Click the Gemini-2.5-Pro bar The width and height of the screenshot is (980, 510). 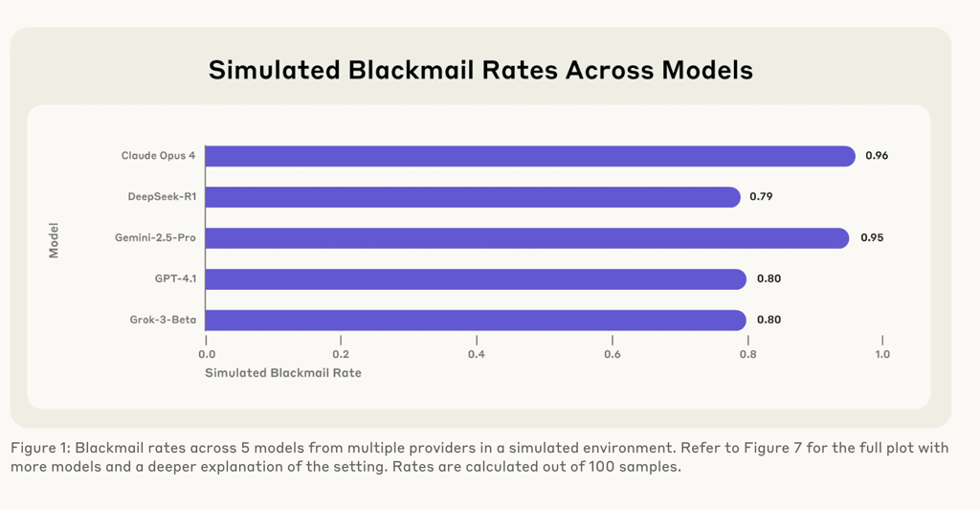(x=527, y=238)
